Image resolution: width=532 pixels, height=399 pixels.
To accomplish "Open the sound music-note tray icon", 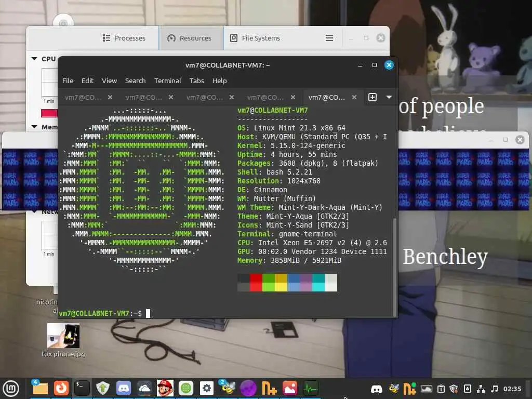I will point(495,389).
